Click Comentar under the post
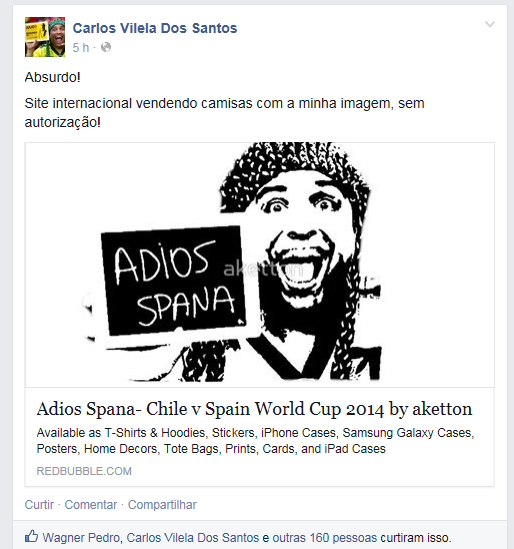The height and width of the screenshot is (549, 514). (x=91, y=505)
